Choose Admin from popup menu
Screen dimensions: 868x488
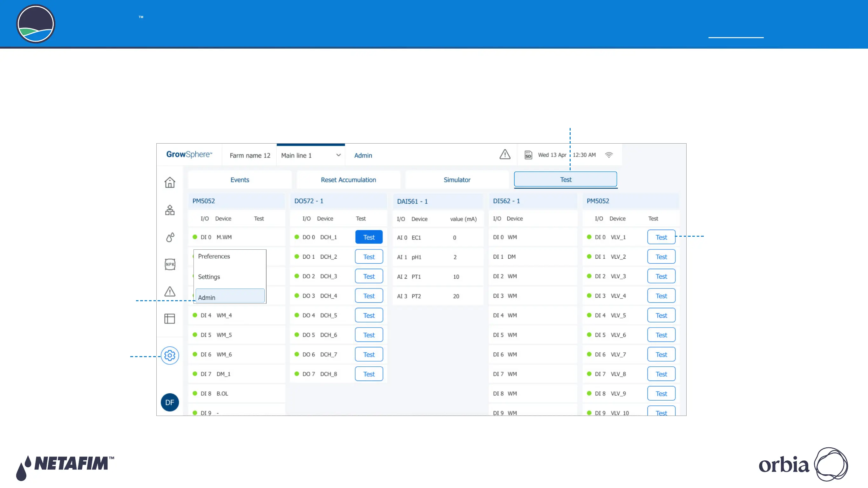(x=230, y=296)
